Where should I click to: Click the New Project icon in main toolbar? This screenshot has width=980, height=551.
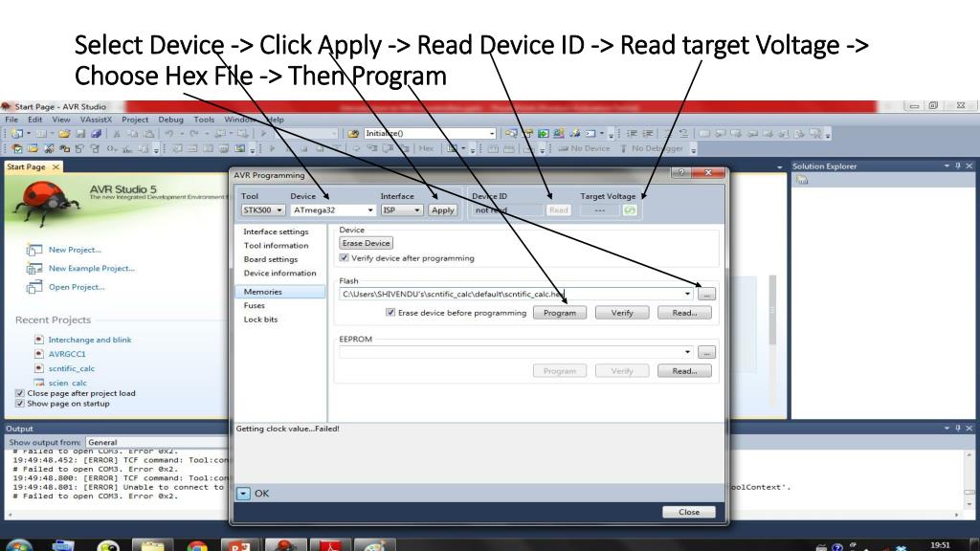(x=17, y=134)
